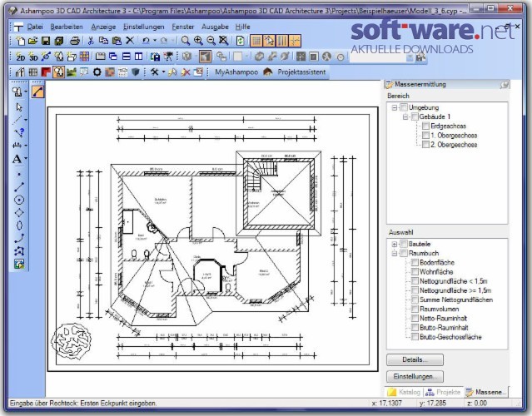
Task: Click the zoom-all crossed magnifier icon
Action: [224, 41]
